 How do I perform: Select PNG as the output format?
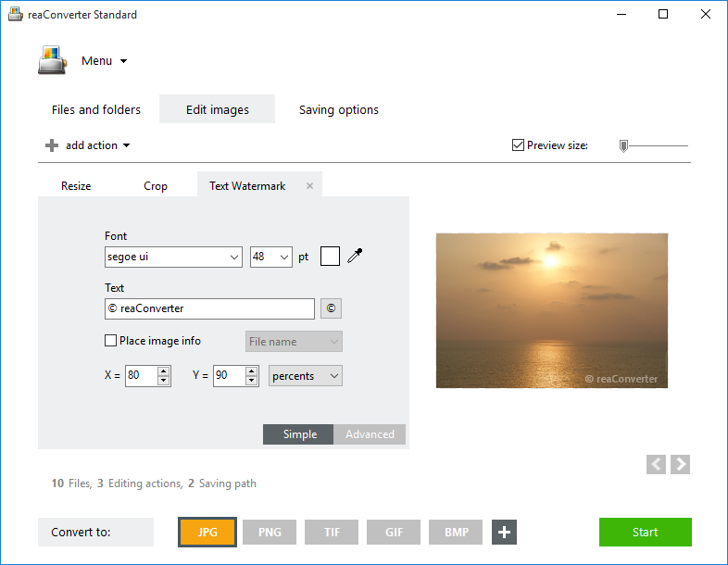click(270, 533)
